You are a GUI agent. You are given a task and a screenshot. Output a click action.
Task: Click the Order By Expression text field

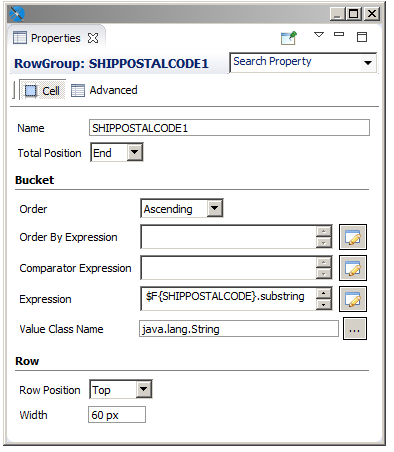pyautogui.click(x=228, y=237)
